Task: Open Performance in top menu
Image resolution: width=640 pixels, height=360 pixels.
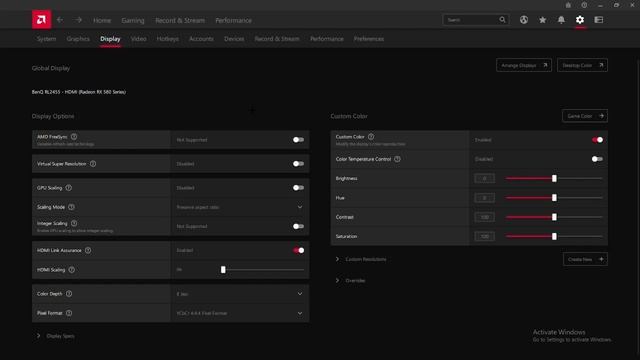Action: coord(233,20)
